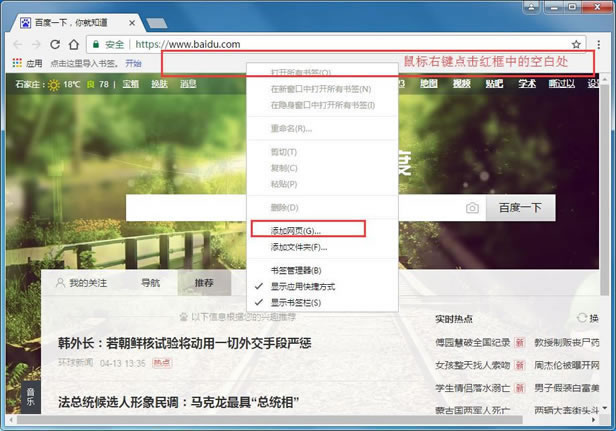The height and width of the screenshot is (431, 616).
Task: Open the 视频 link in top navigation
Action: click(x=461, y=83)
